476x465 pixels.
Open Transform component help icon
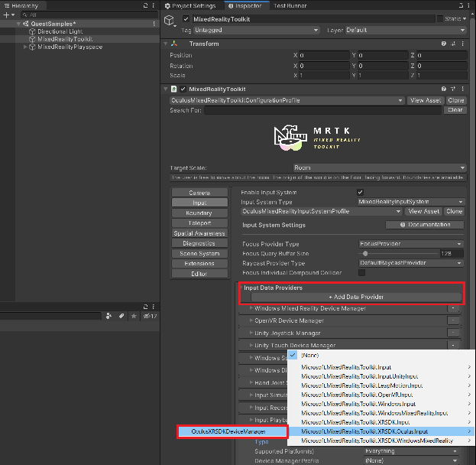[x=443, y=44]
